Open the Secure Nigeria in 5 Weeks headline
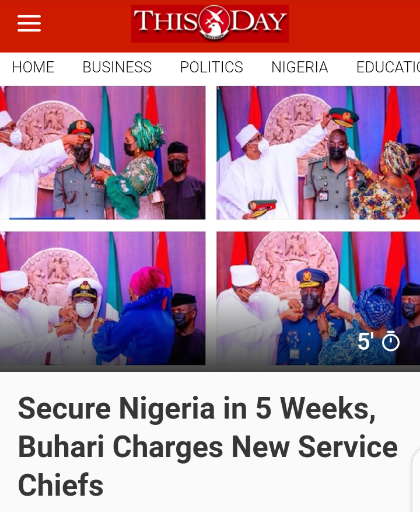The width and height of the screenshot is (420, 512). coord(208,446)
